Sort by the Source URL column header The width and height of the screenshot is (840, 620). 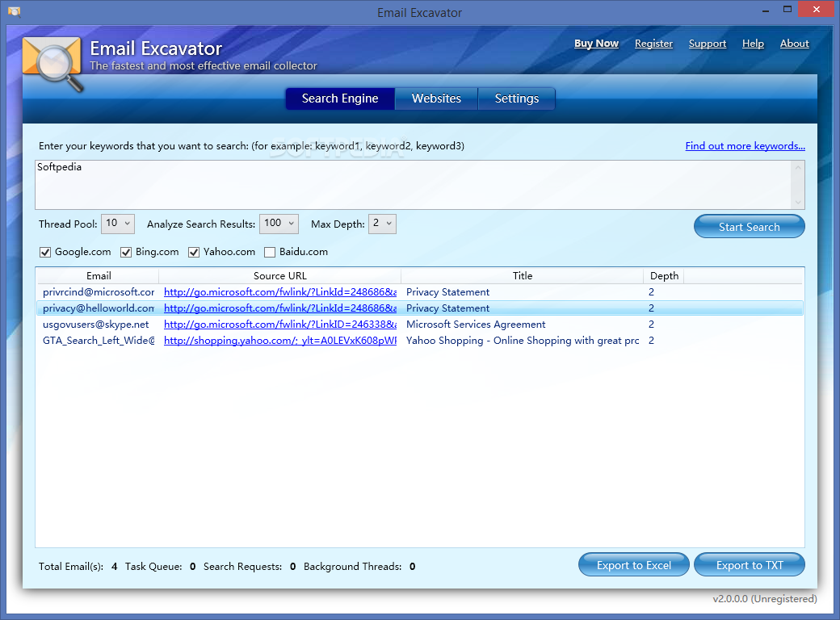(x=279, y=276)
